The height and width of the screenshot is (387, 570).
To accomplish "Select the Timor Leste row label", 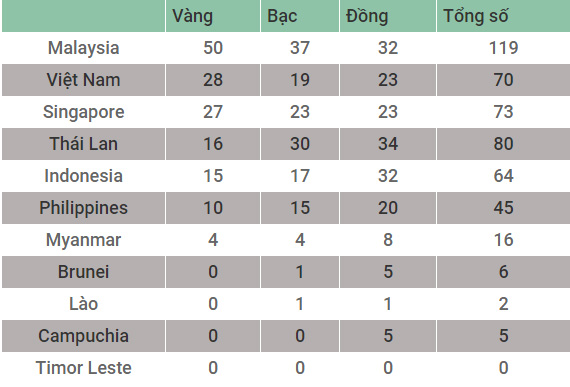I will pos(84,368).
